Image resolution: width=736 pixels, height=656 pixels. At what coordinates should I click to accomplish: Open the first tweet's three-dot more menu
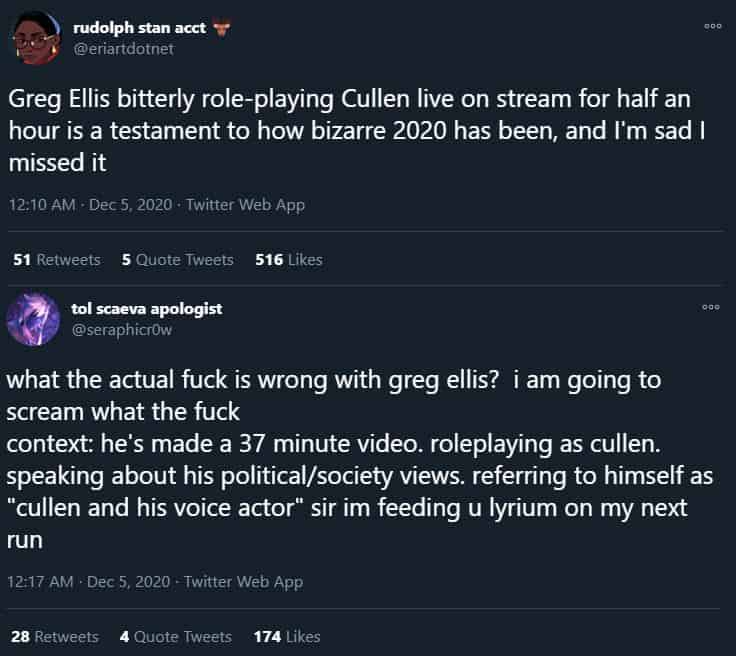coord(712,26)
